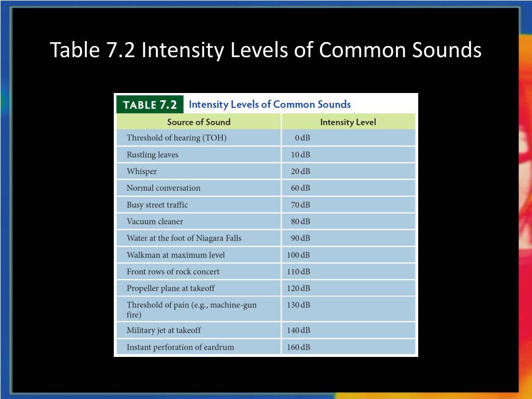Viewport: 532px width, 399px height.
Task: Click the '90 dB' value
Action: pos(300,238)
